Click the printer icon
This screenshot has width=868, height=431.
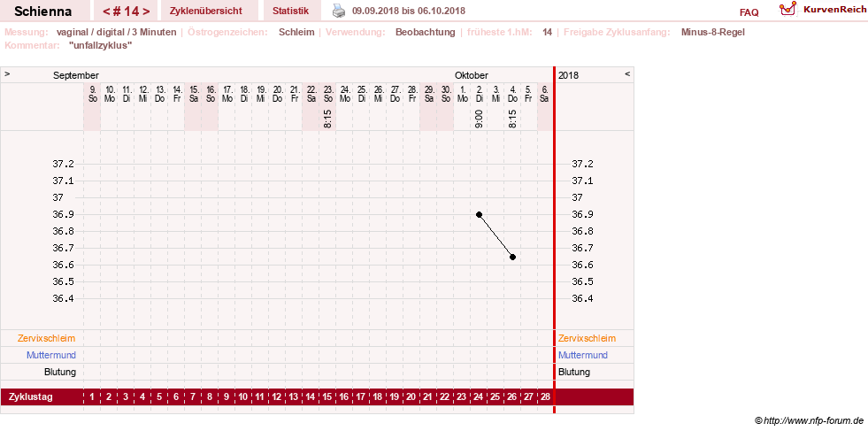tap(338, 11)
